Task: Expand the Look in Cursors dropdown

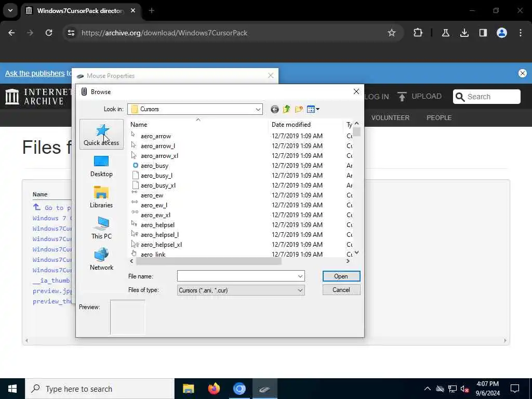Action: pyautogui.click(x=258, y=109)
